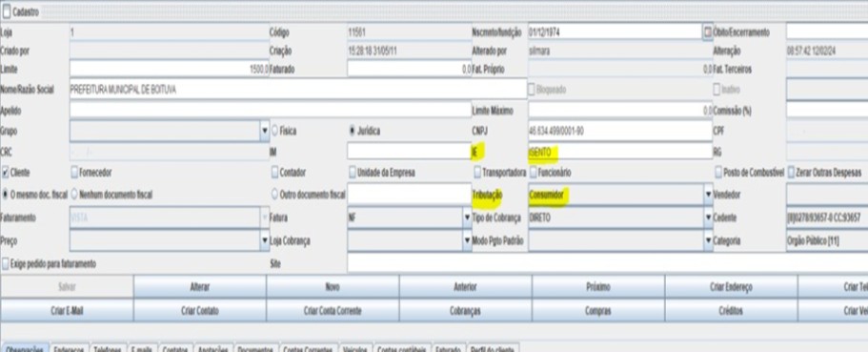868x352 pixels.
Task: Check the Transportadora checkbox
Action: tap(477, 173)
